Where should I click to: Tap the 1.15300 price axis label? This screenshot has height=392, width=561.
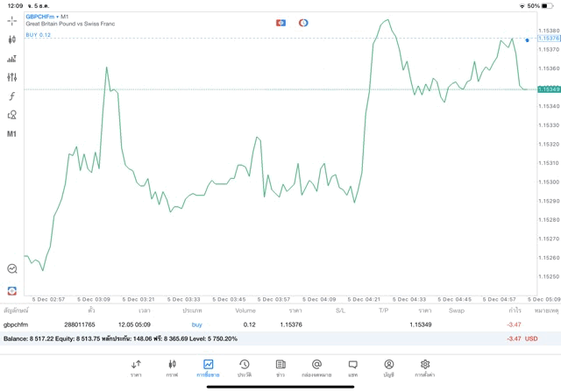tap(549, 182)
